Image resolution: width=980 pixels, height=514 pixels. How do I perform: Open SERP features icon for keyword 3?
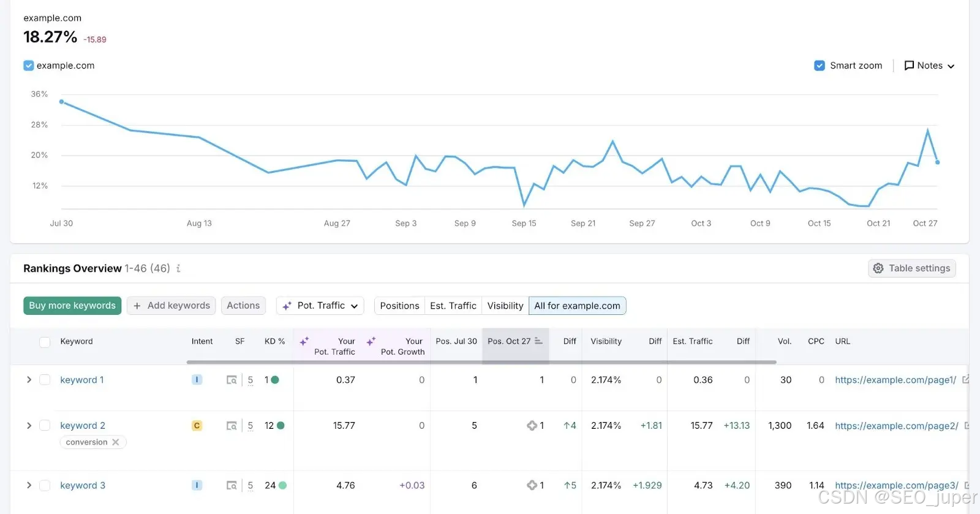[x=232, y=485]
